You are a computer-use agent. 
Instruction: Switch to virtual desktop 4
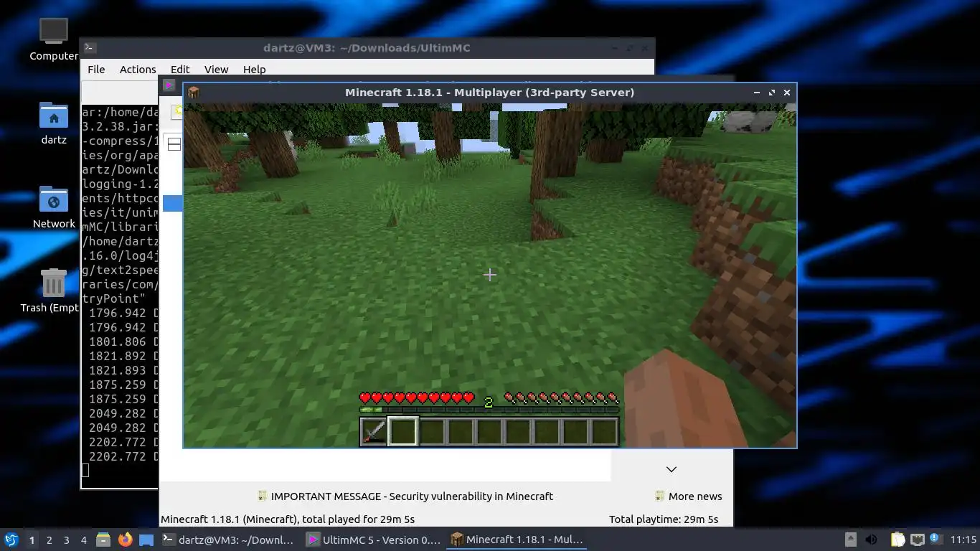(84, 540)
